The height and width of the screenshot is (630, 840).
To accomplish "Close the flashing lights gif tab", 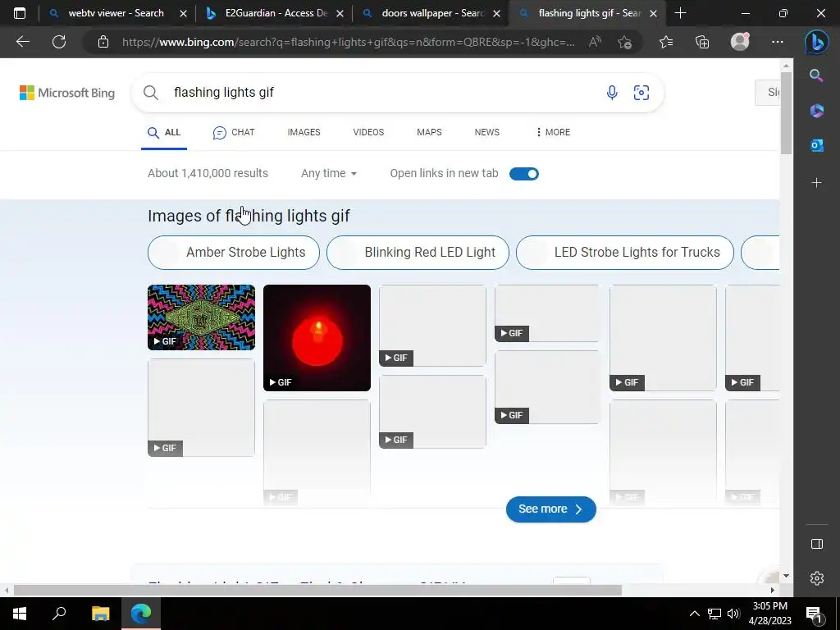I will click(653, 13).
